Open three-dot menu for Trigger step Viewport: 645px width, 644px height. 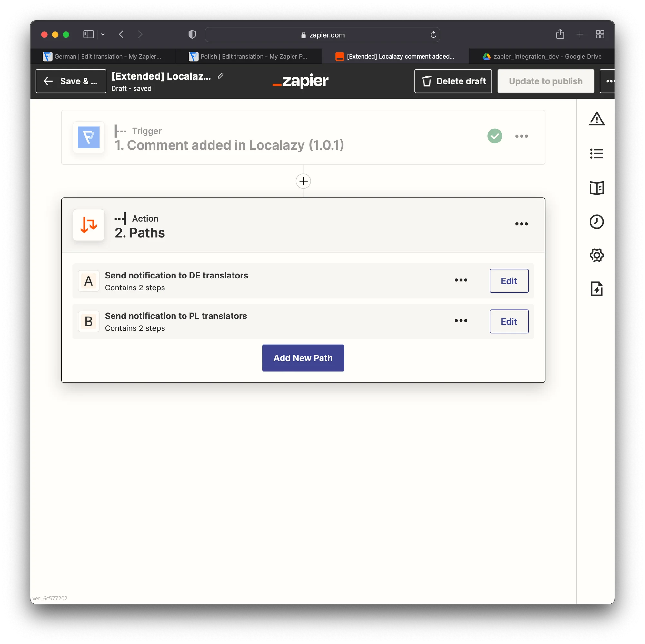[521, 136]
